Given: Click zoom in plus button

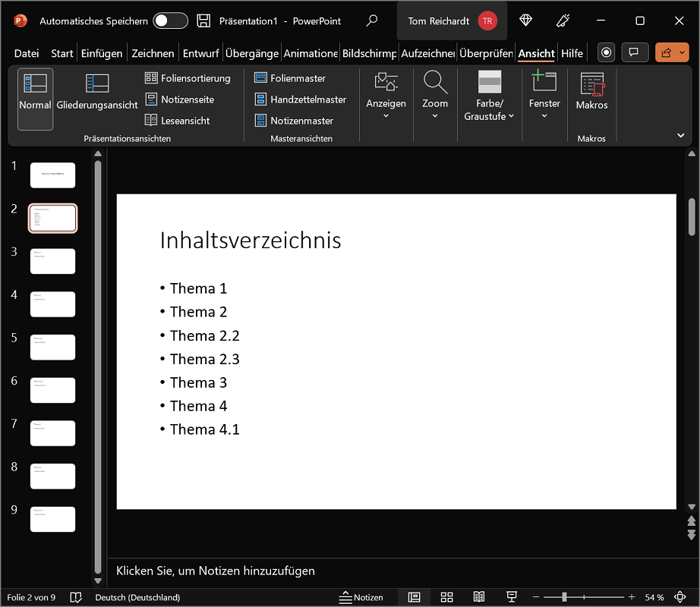Looking at the screenshot, I should tap(631, 596).
